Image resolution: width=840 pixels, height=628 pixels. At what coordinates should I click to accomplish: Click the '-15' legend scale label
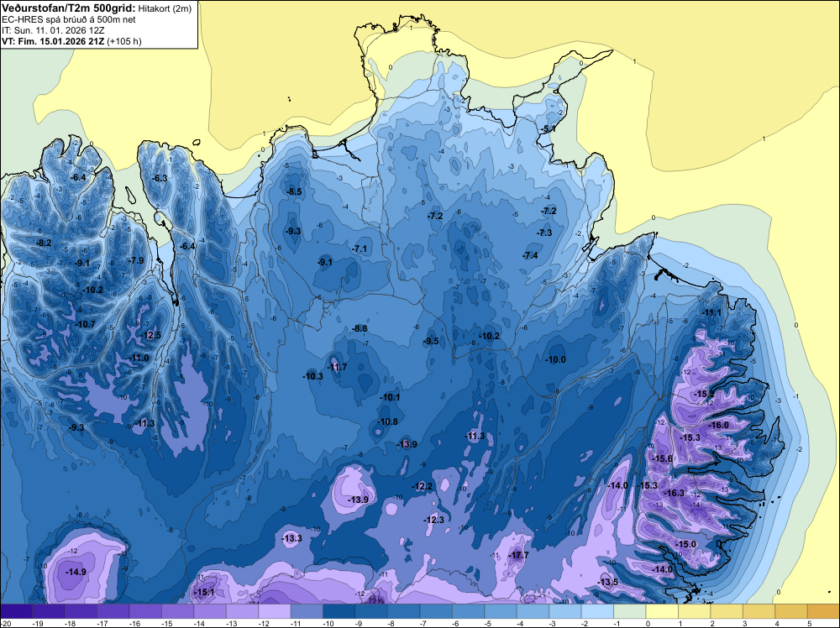[167, 623]
